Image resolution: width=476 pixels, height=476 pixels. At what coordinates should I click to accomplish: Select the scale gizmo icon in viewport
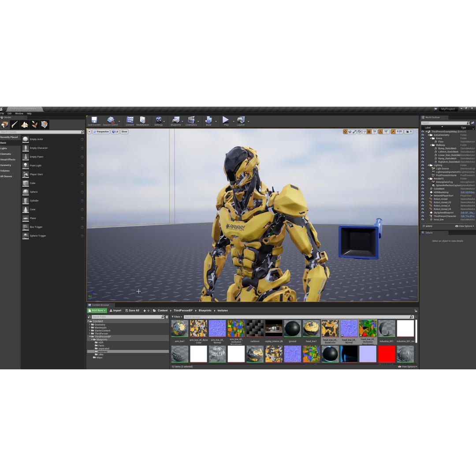(x=354, y=132)
